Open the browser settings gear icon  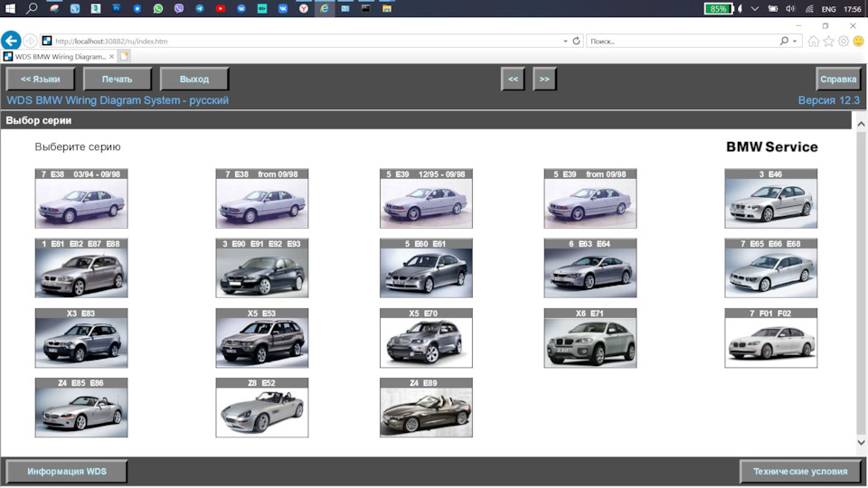[x=844, y=41]
